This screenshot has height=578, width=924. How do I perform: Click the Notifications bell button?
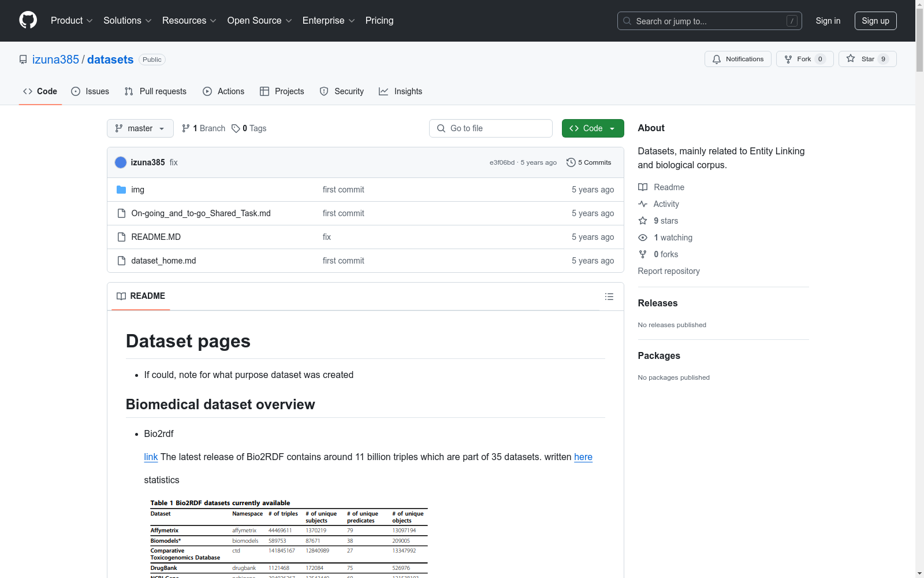click(x=737, y=59)
